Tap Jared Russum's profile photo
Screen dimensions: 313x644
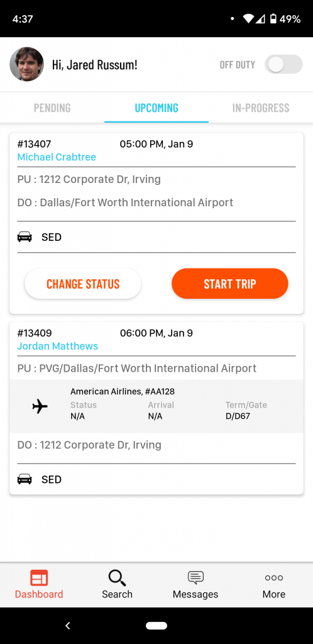click(x=26, y=64)
